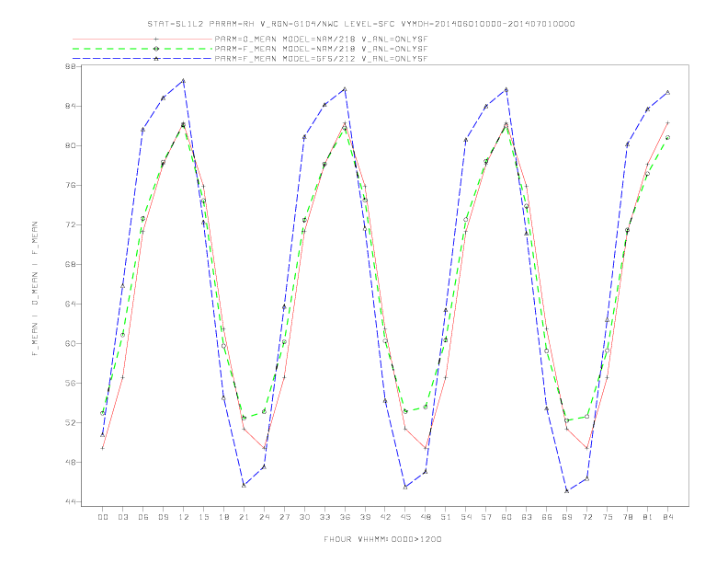Click the y-axis tick label 52
Image resolution: width=728 pixels, height=563 pixels.
coord(72,423)
